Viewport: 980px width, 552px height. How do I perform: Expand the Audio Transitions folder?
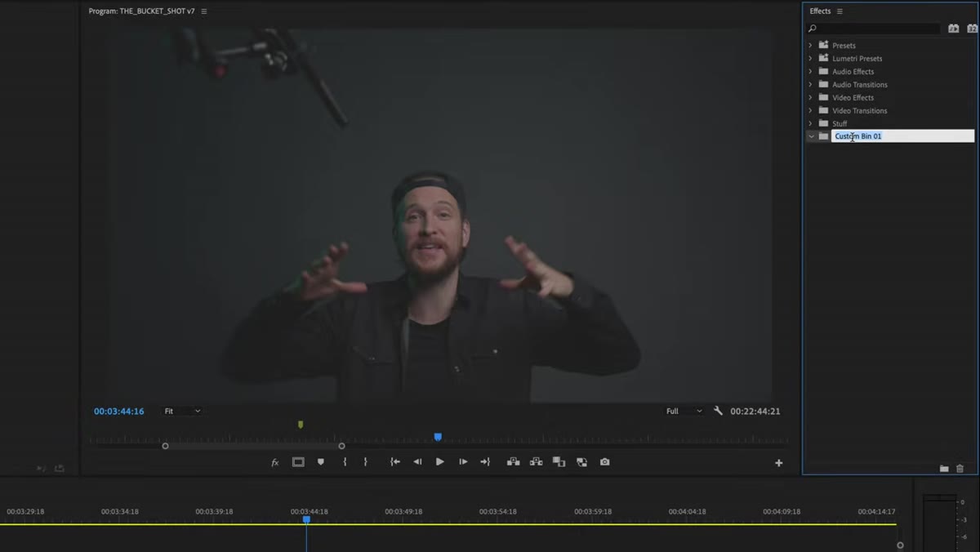[x=810, y=85]
